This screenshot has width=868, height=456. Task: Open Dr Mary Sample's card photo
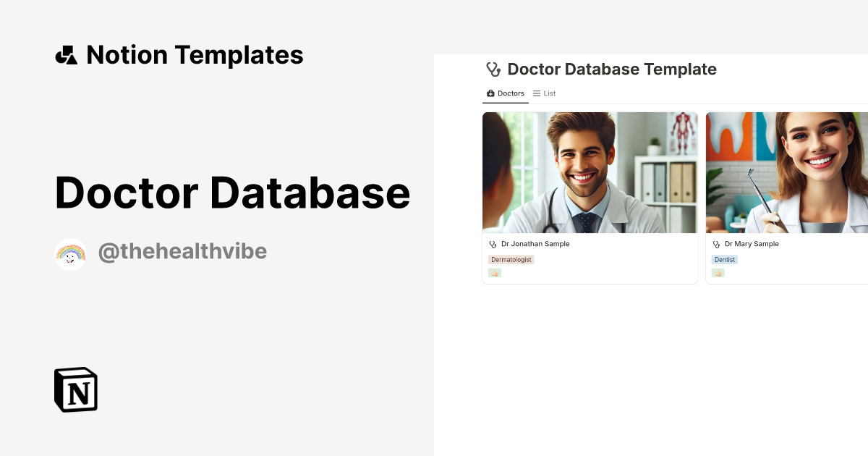pos(788,172)
